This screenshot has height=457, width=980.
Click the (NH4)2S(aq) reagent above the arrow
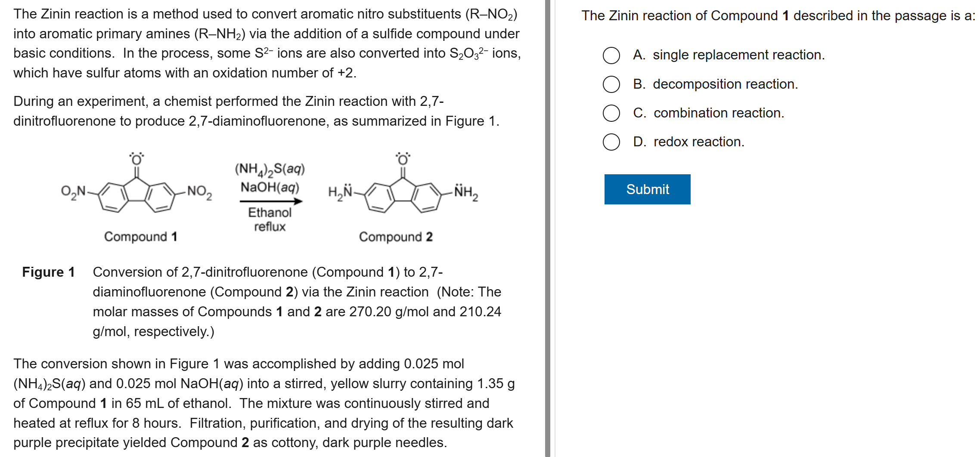[x=270, y=169]
